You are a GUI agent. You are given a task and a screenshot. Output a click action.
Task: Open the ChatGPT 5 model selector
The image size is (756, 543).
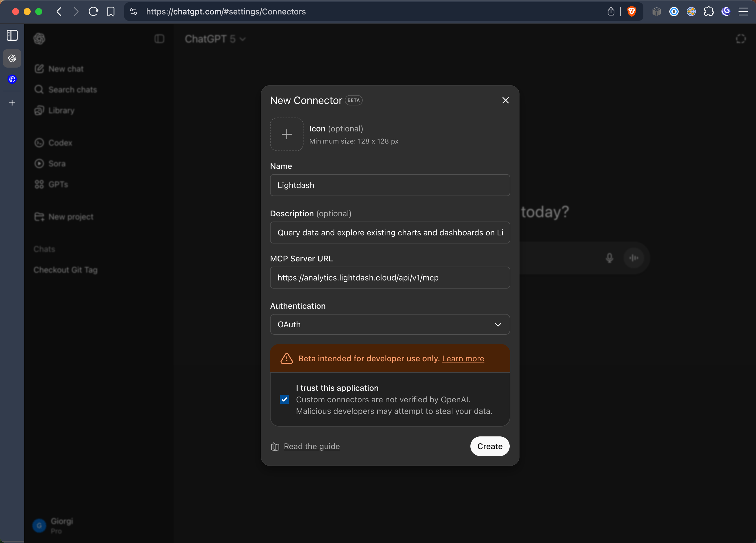pyautogui.click(x=215, y=39)
